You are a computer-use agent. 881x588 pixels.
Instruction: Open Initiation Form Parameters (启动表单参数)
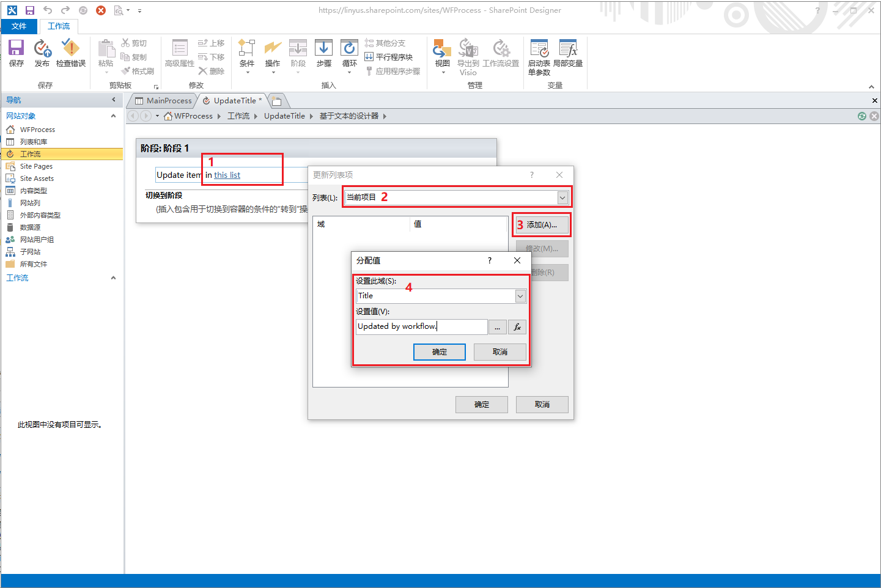(x=539, y=57)
